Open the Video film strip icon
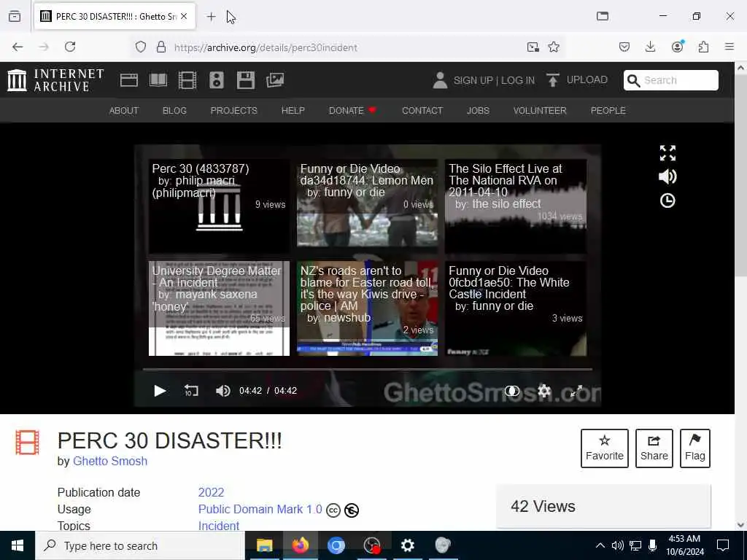This screenshot has height=560, width=747. tap(187, 80)
